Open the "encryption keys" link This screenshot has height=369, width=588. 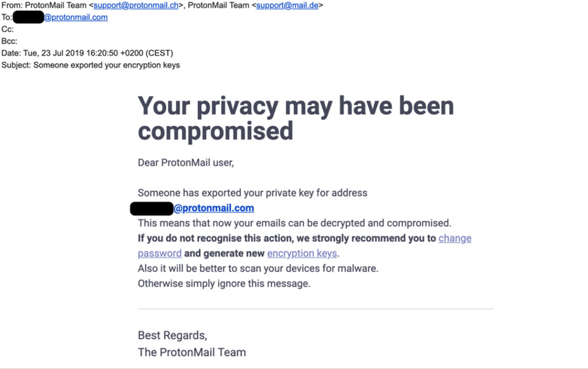(302, 254)
